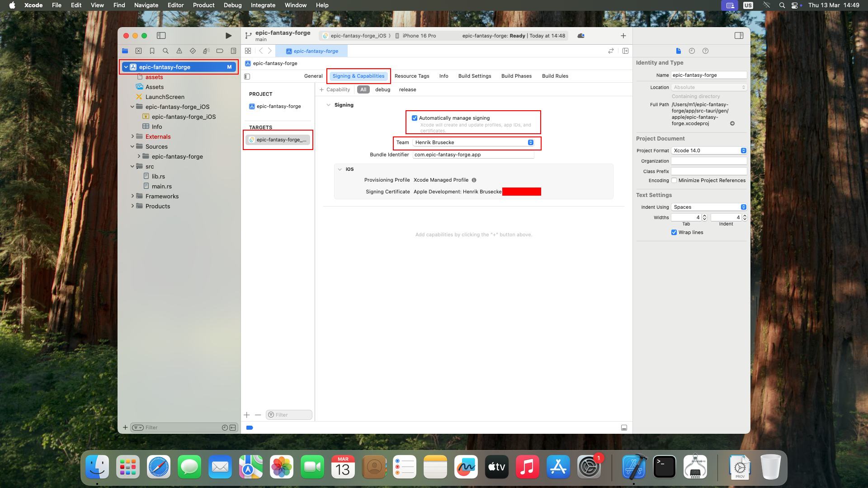This screenshot has width=868, height=488.
Task: Open the Find navigator magnifier
Action: (165, 51)
